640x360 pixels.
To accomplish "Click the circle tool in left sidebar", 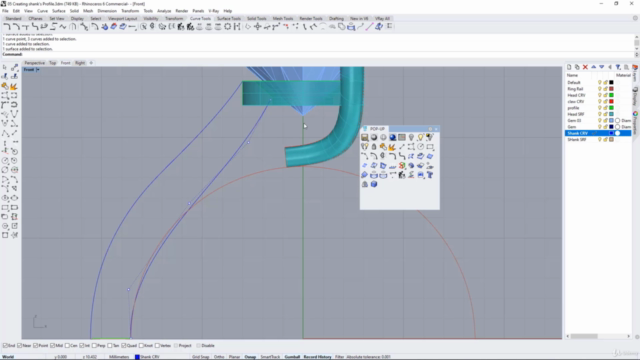I will pos(5,161).
